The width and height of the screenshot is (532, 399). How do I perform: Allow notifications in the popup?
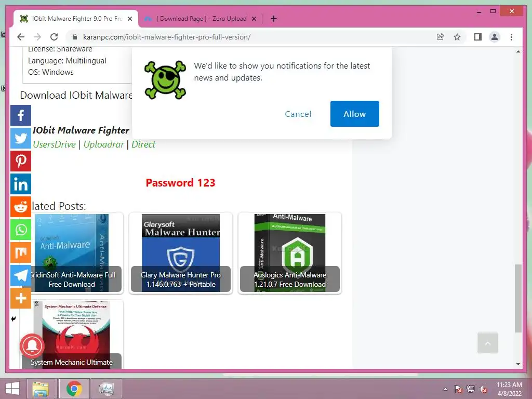[354, 114]
